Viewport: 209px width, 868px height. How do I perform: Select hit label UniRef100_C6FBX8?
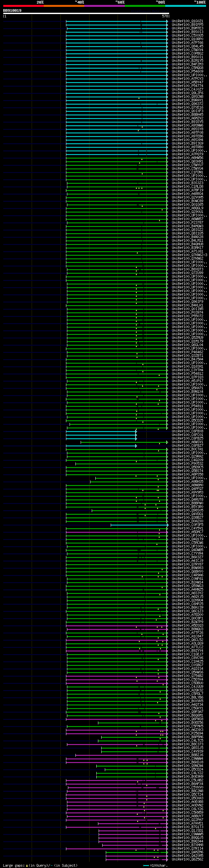187,431
